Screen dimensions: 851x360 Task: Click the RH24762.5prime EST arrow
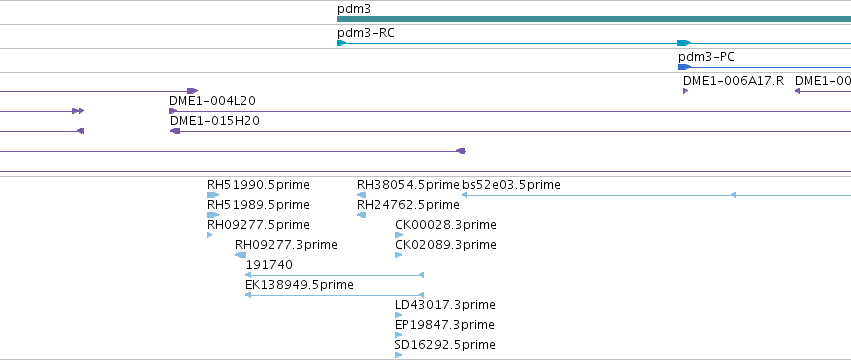pyautogui.click(x=361, y=215)
